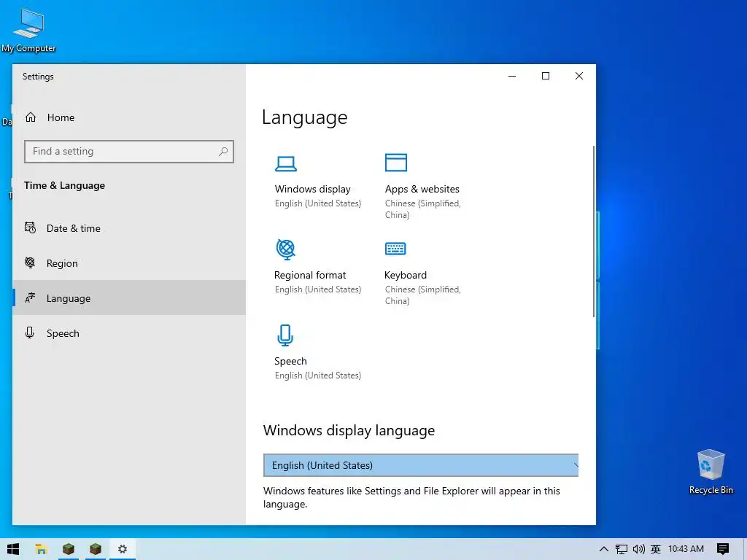Maximize the Settings window
The height and width of the screenshot is (560, 747).
(546, 76)
